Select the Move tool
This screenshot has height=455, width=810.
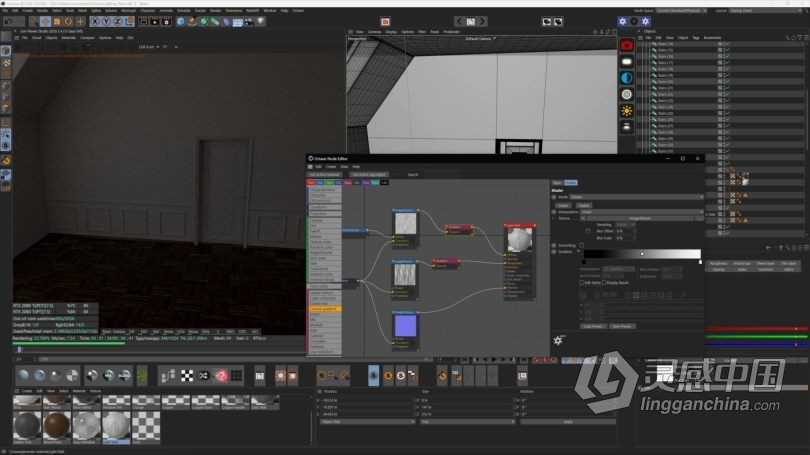pyautogui.click(x=45, y=22)
